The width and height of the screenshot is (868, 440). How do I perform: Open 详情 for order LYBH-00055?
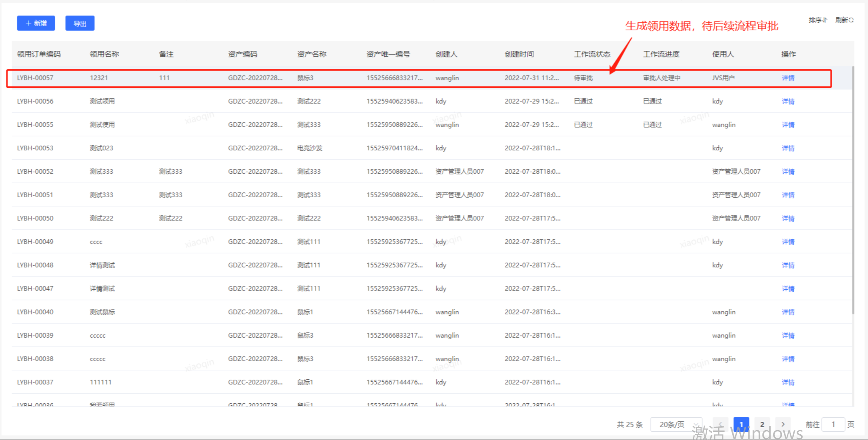point(788,125)
